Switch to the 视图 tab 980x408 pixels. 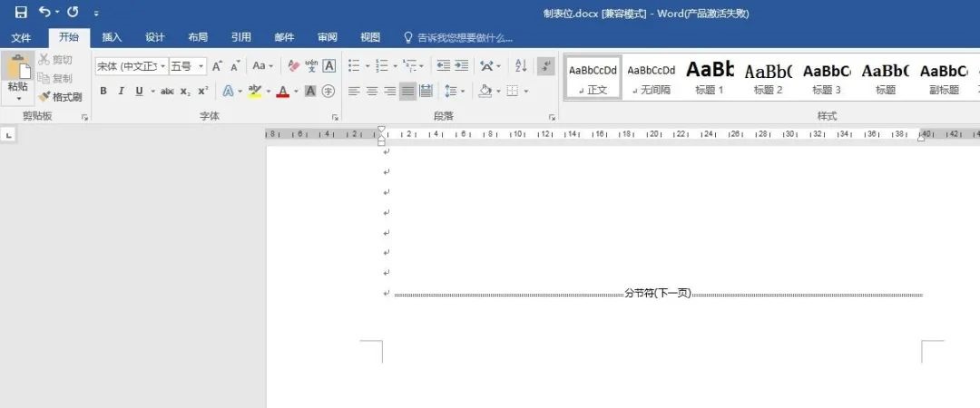pyautogui.click(x=370, y=37)
